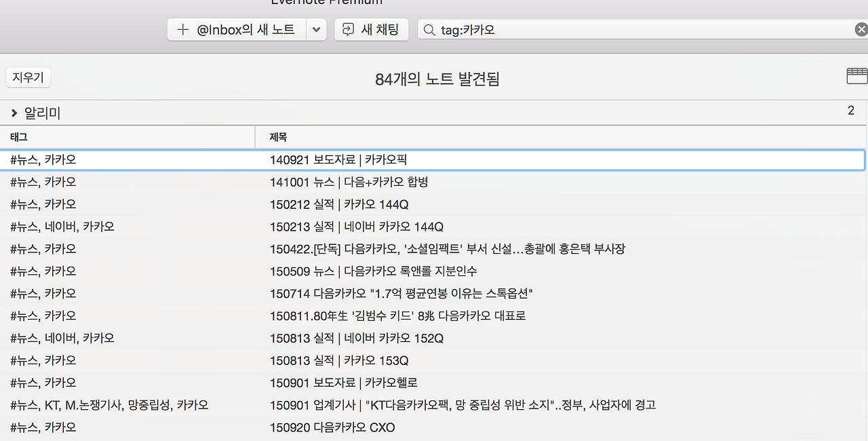
Task: Start a new chat with 새 채팅
Action: [x=372, y=30]
